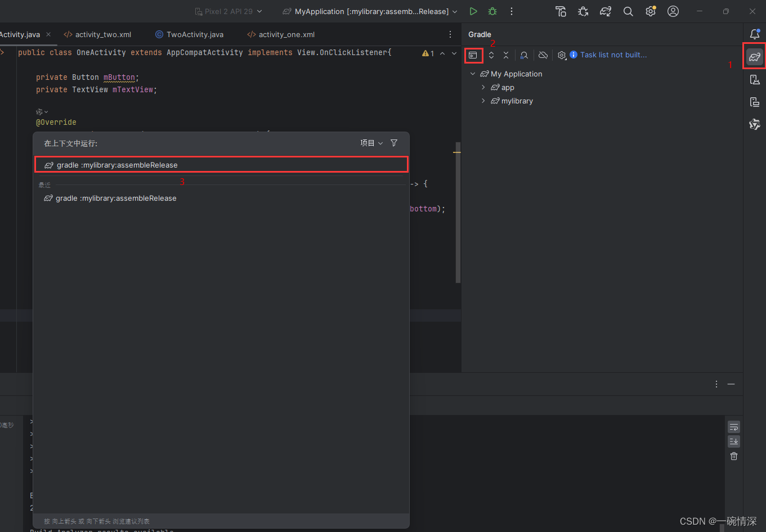Collapse all nodes in Gradle tree
Image resolution: width=766 pixels, height=532 pixels.
[506, 55]
